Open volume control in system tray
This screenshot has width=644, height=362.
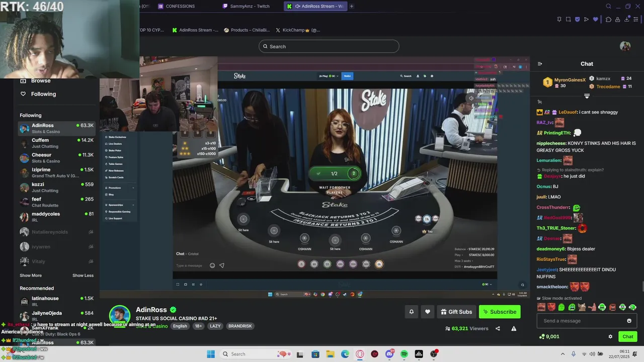(x=592, y=354)
